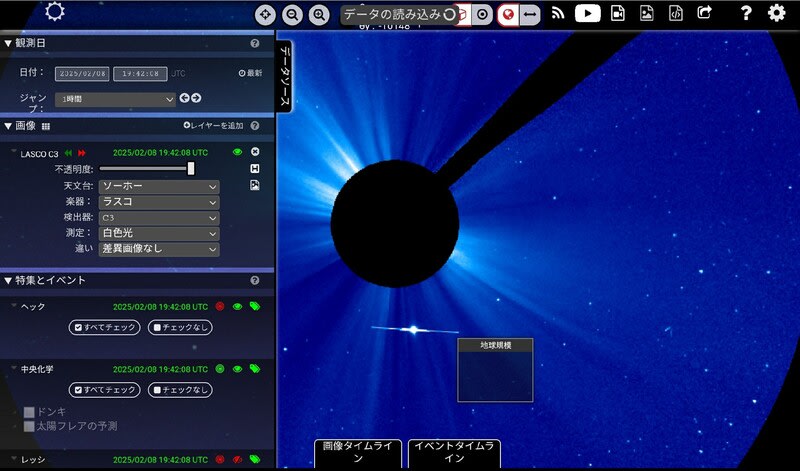Image resolution: width=800 pixels, height=471 pixels.
Task: Jump backward in time with left arrow
Action: [184, 98]
